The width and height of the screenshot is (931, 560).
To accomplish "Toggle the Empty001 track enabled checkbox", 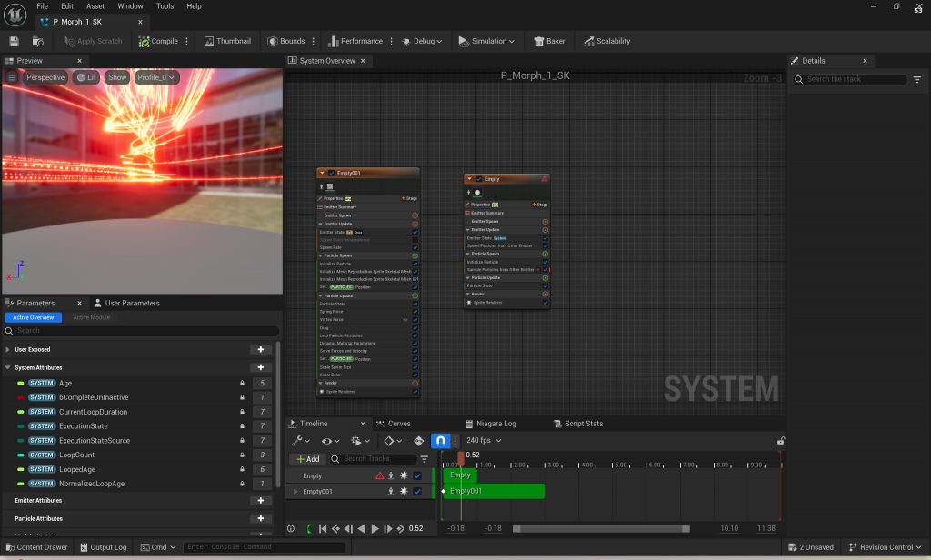I will pos(417,491).
